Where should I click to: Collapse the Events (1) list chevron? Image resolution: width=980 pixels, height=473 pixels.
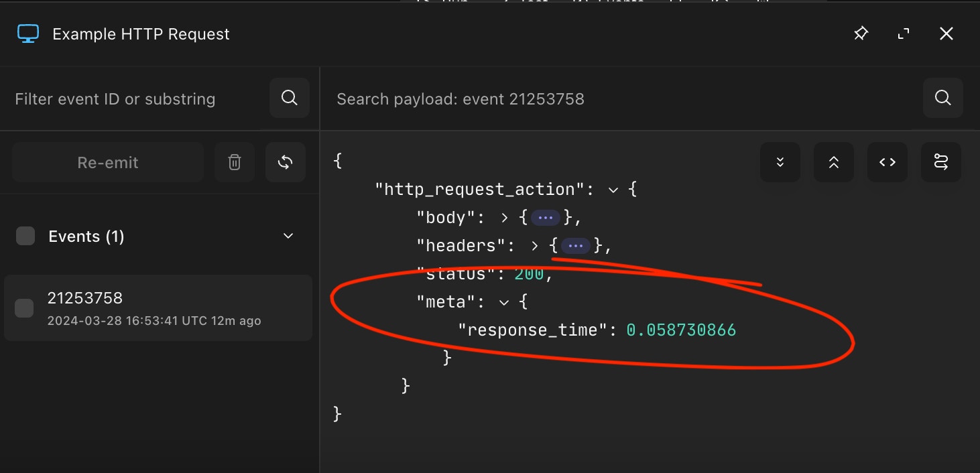pyautogui.click(x=288, y=236)
